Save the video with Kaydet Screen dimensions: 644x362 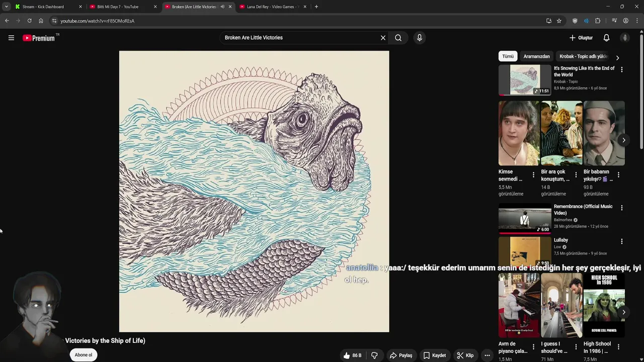435,355
